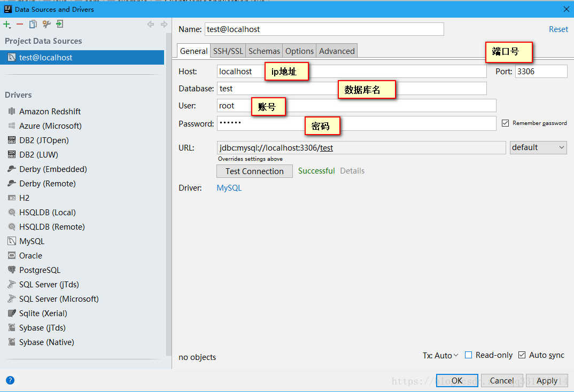Confirm with the OK button

pos(457,381)
